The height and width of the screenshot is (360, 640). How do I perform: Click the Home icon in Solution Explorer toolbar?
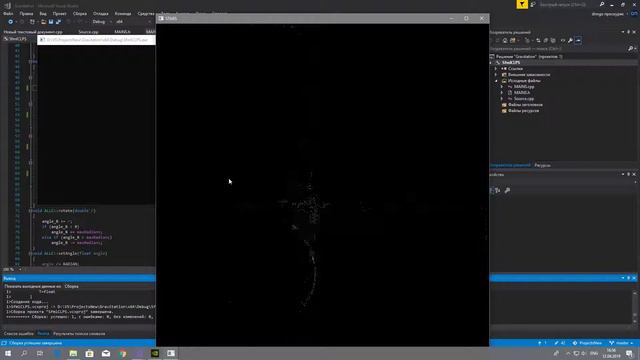(505, 40)
